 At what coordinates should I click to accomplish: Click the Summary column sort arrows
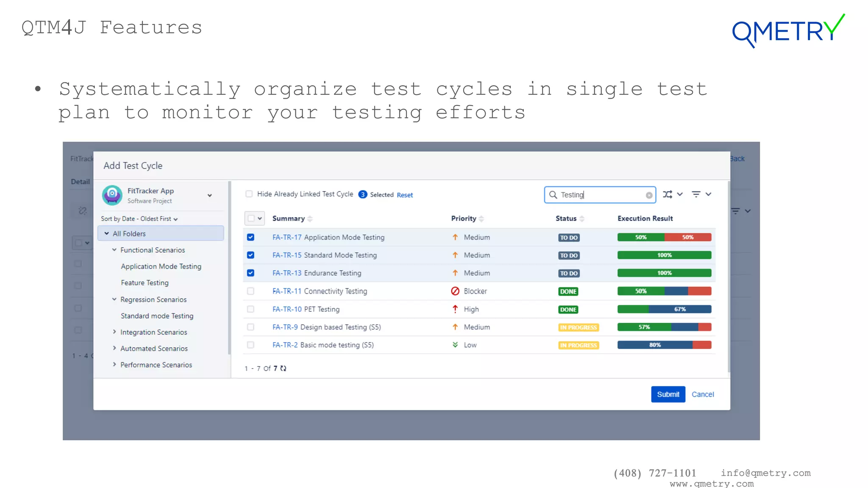(x=310, y=219)
